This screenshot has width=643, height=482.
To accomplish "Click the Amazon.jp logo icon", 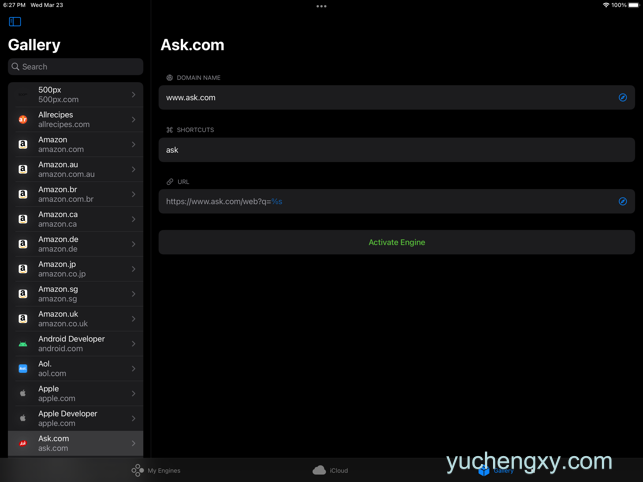I will tap(23, 269).
